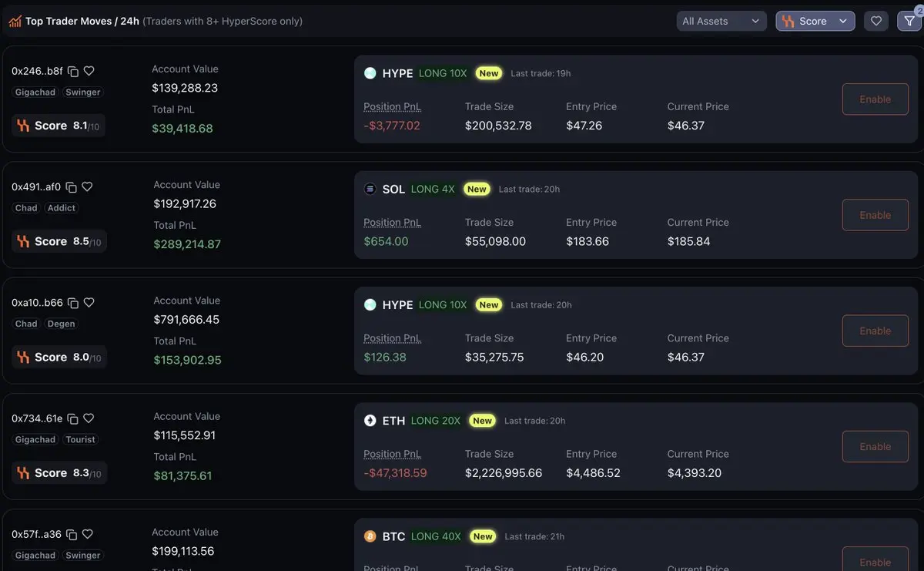Click the HYPE token icon in first card
This screenshot has width=924, height=571.
coord(370,73)
